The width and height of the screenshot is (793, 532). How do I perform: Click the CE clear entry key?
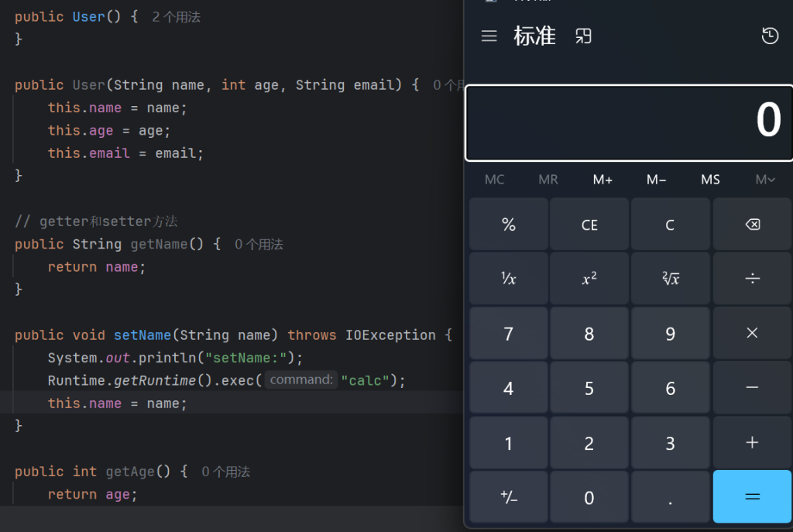pos(589,225)
